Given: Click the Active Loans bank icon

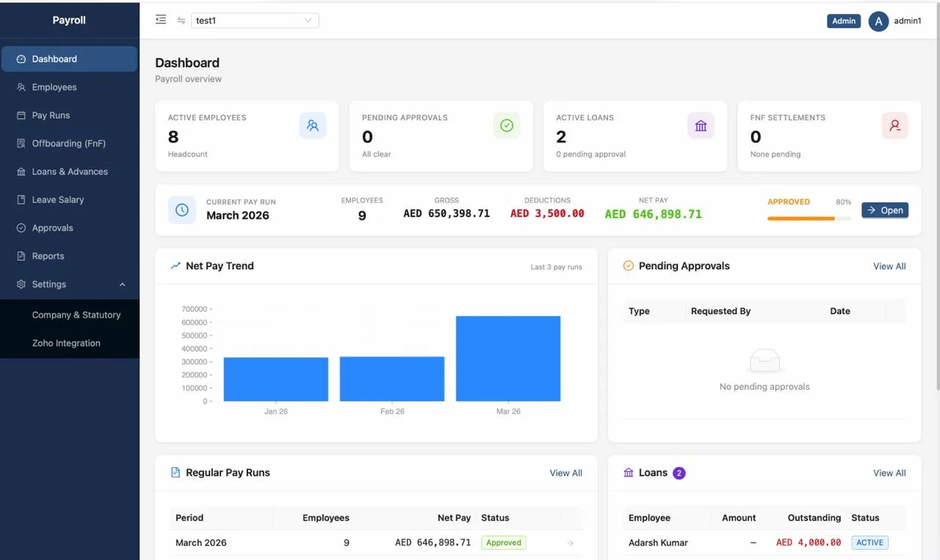Looking at the screenshot, I should tap(701, 126).
